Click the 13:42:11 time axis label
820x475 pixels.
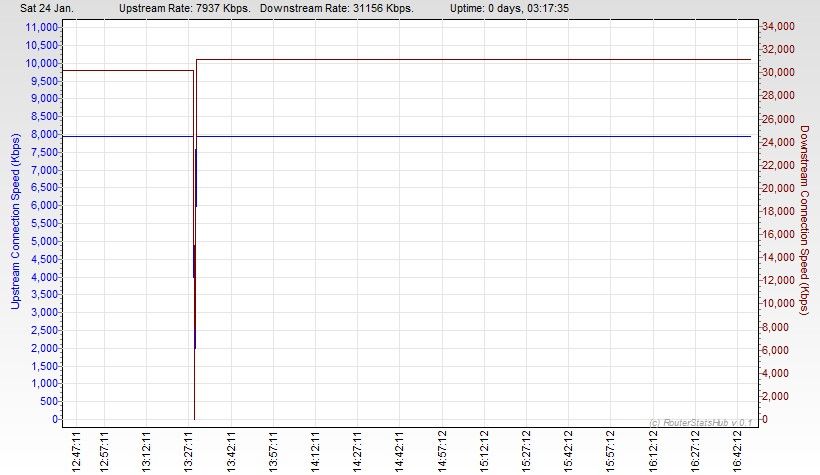tap(231, 451)
